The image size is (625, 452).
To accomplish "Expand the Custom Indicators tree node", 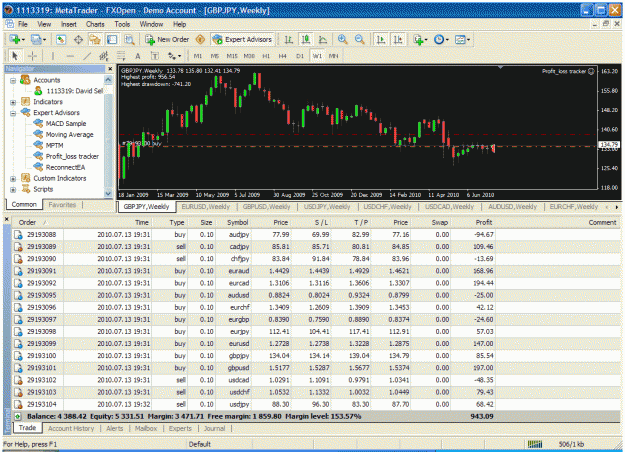I will [13, 179].
